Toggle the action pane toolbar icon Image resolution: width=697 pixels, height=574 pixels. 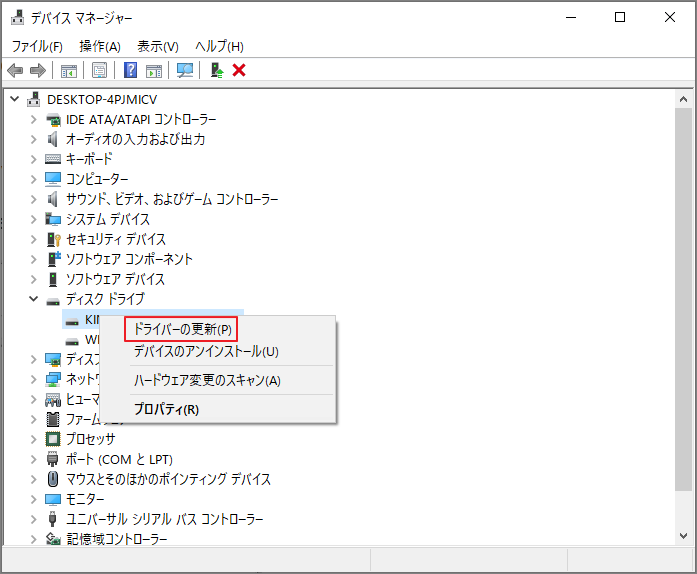tap(154, 70)
